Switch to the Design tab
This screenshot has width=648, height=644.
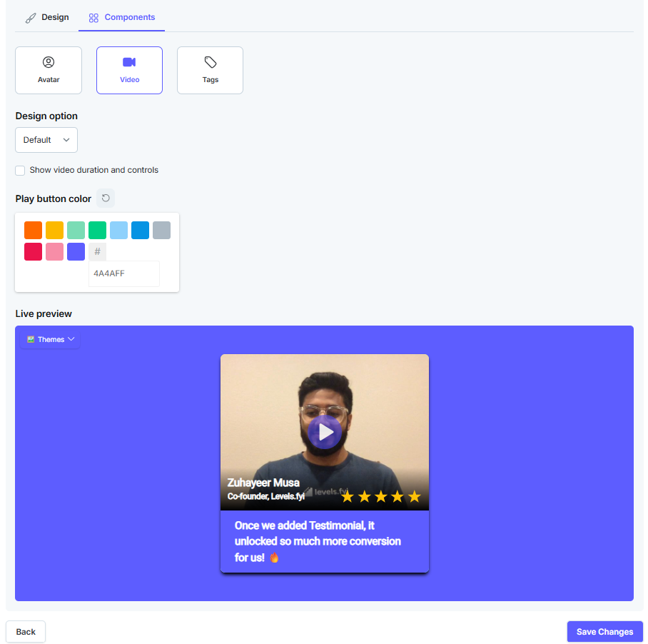tap(46, 17)
